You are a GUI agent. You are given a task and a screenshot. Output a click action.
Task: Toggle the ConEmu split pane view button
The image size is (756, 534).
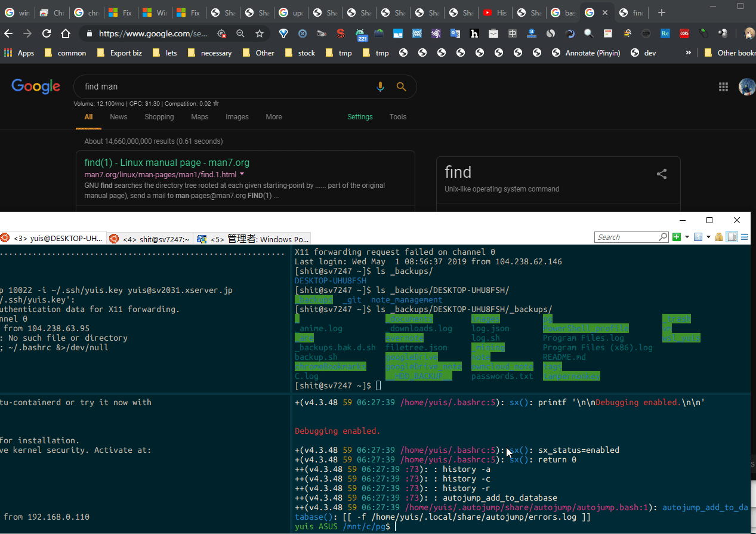[732, 237]
